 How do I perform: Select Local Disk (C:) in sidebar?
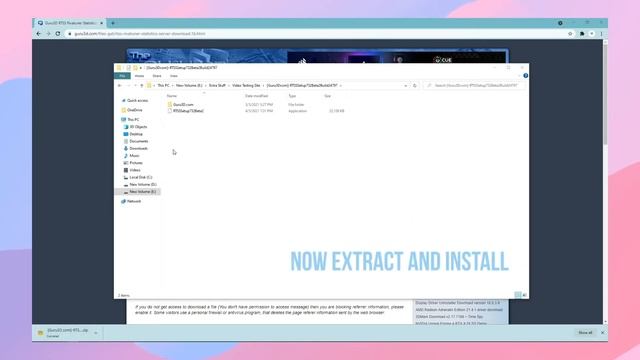[140, 178]
